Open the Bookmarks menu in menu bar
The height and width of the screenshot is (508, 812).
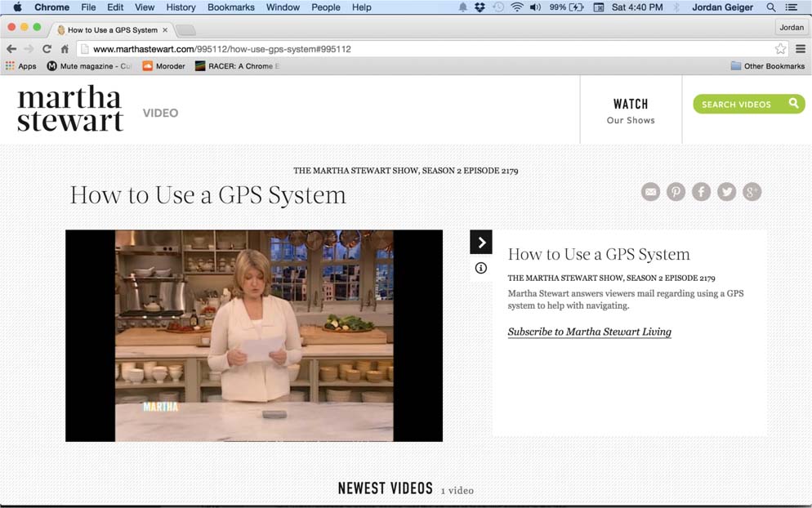click(x=231, y=7)
